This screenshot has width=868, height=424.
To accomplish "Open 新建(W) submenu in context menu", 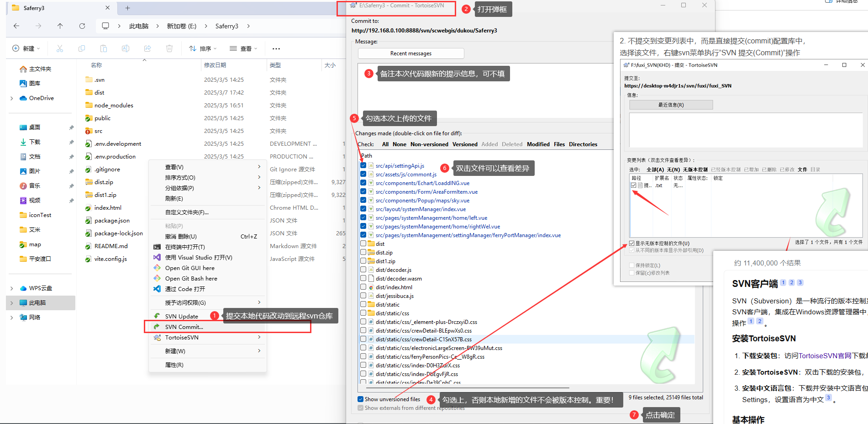I will (x=208, y=351).
